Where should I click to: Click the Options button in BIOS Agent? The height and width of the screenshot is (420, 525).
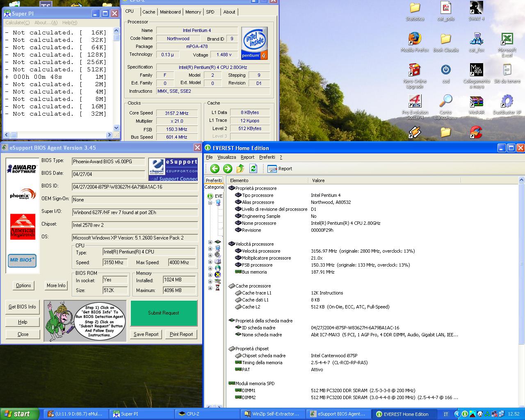pyautogui.click(x=23, y=285)
